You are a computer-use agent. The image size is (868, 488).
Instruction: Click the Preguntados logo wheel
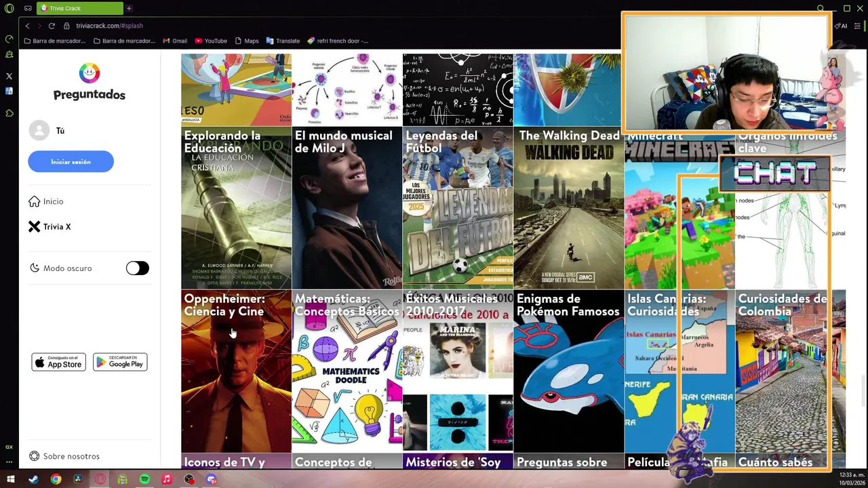coord(90,73)
